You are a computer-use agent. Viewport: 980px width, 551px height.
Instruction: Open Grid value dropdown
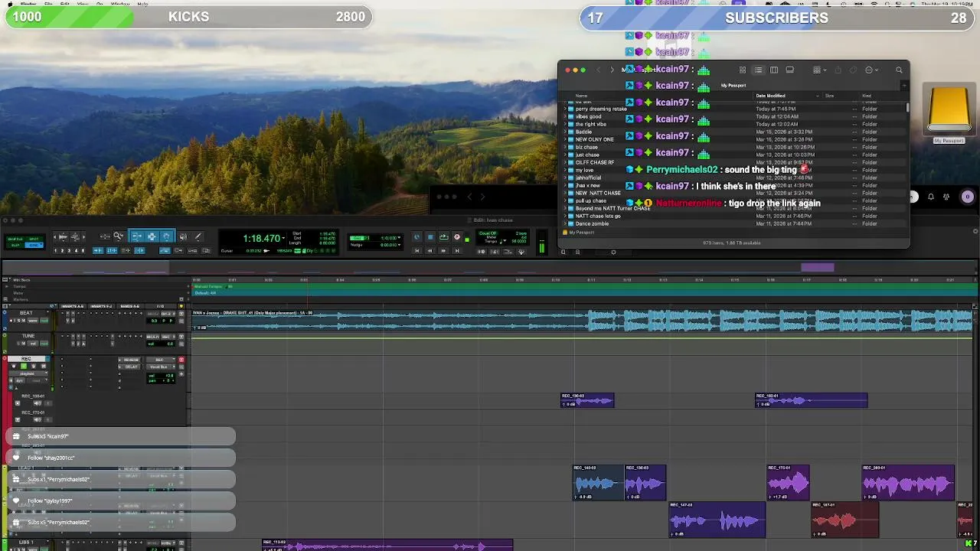pyautogui.click(x=399, y=237)
